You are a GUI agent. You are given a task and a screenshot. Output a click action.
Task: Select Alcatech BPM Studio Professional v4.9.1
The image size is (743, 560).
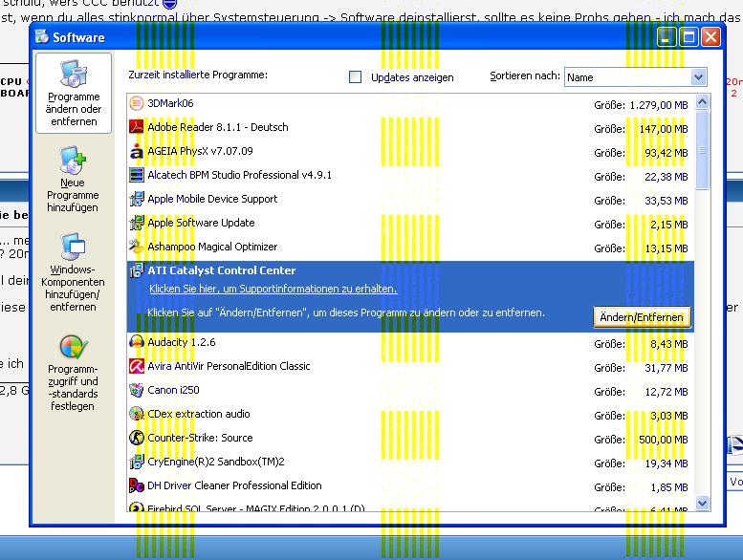[410, 175]
